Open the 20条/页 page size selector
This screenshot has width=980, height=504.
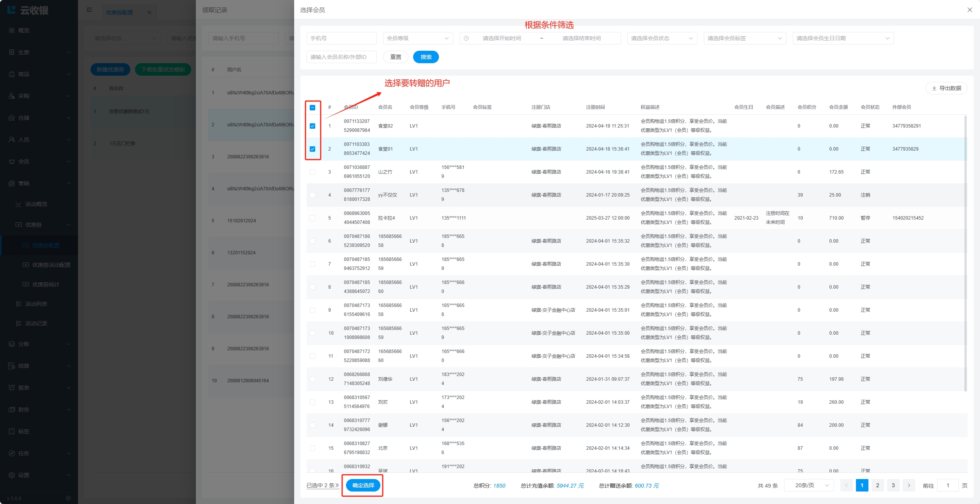pyautogui.click(x=809, y=485)
